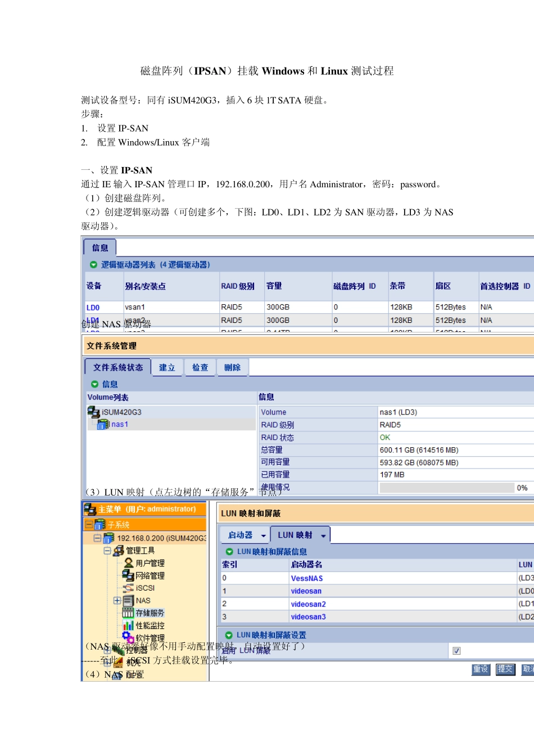
Task: Switch to the 文件系统状态 tab
Action: click(118, 367)
